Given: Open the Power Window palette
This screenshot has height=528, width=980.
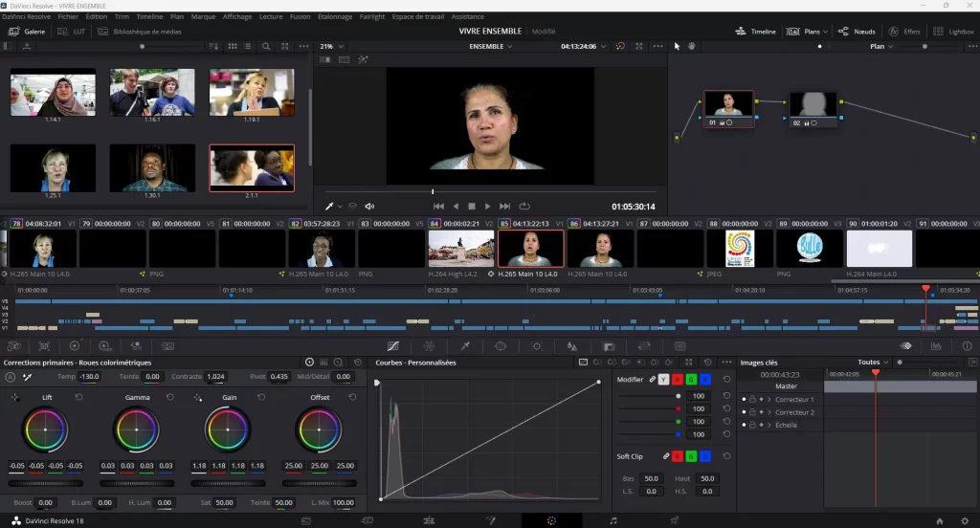Looking at the screenshot, I should click(501, 346).
